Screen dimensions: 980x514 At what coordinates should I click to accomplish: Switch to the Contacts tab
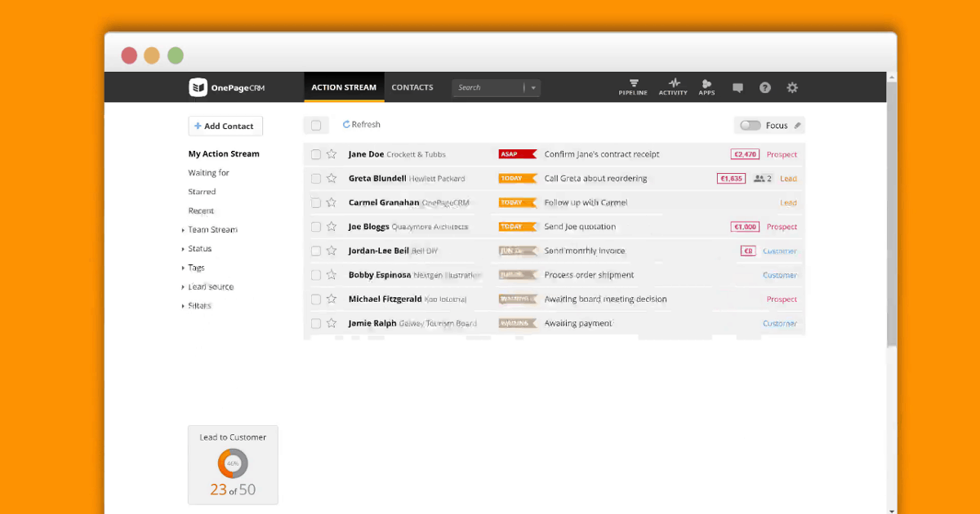tap(412, 87)
